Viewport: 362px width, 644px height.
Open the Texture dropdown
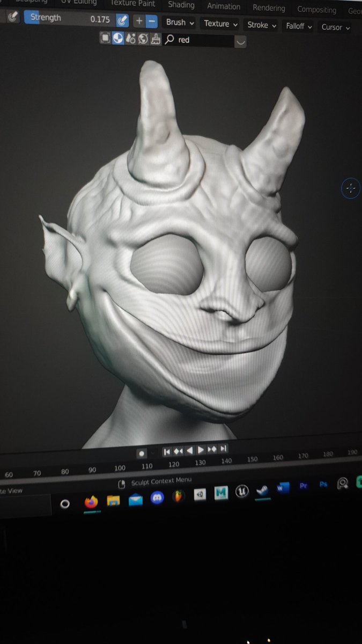(x=220, y=24)
